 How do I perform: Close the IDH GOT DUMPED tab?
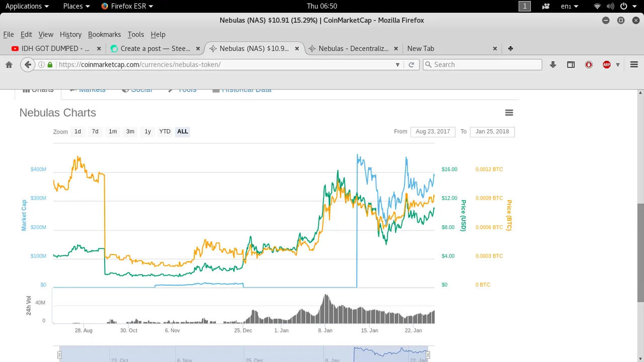pyautogui.click(x=99, y=49)
